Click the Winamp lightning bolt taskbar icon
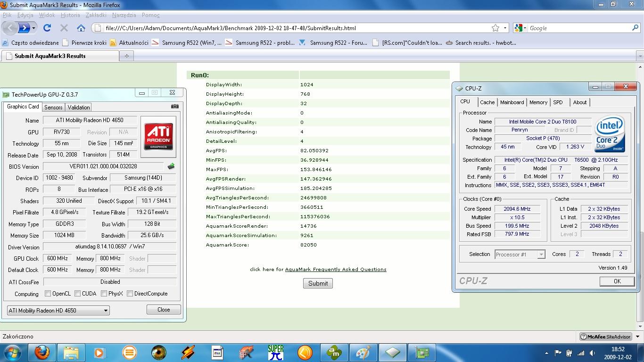The height and width of the screenshot is (362, 644). (188, 352)
